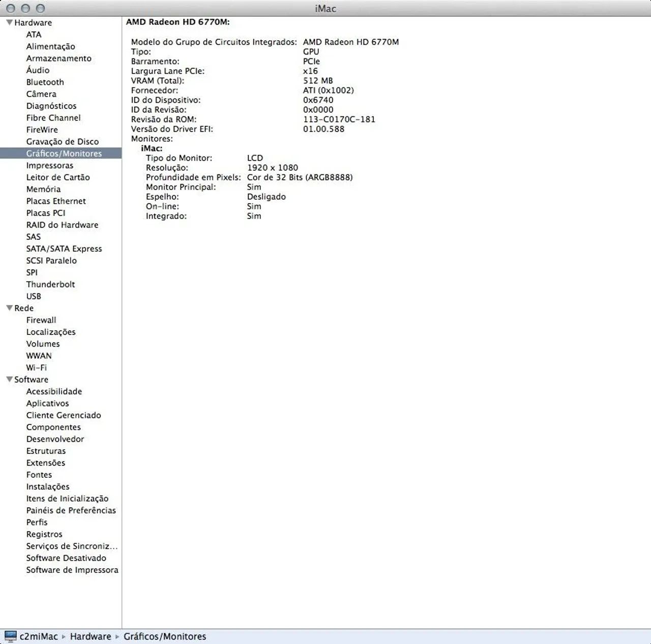
Task: Click the bold iMac monitor entry
Action: (152, 148)
